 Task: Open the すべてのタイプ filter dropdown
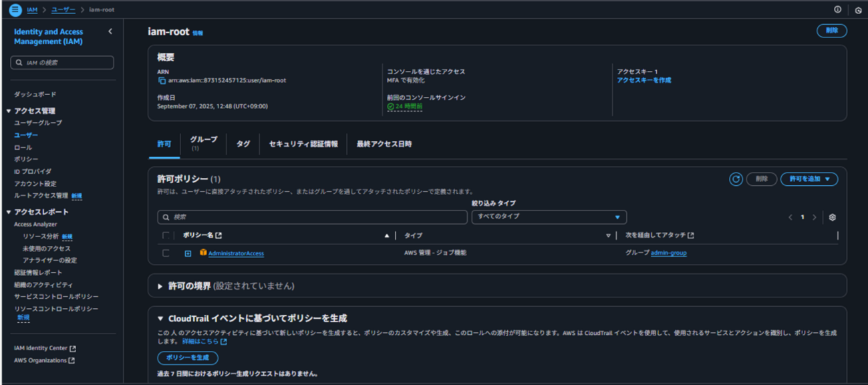click(549, 217)
